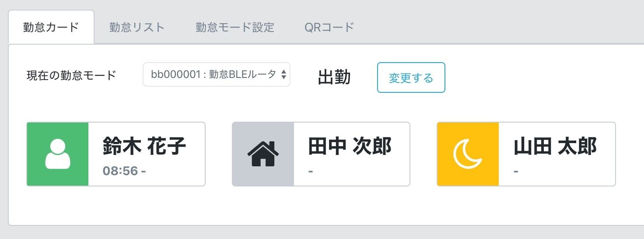Viewport: 644px width, 239px height.
Task: Click the 出勤 mode status text
Action: (334, 77)
